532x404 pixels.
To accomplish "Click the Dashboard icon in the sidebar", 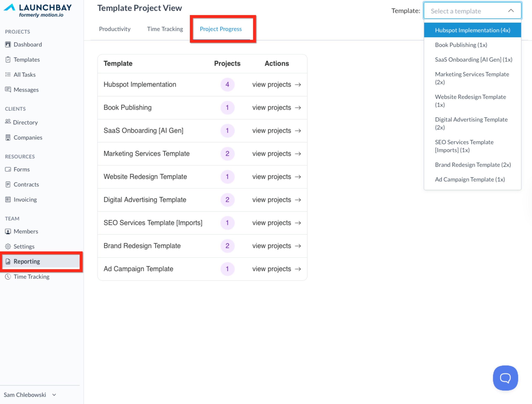I will (8, 44).
